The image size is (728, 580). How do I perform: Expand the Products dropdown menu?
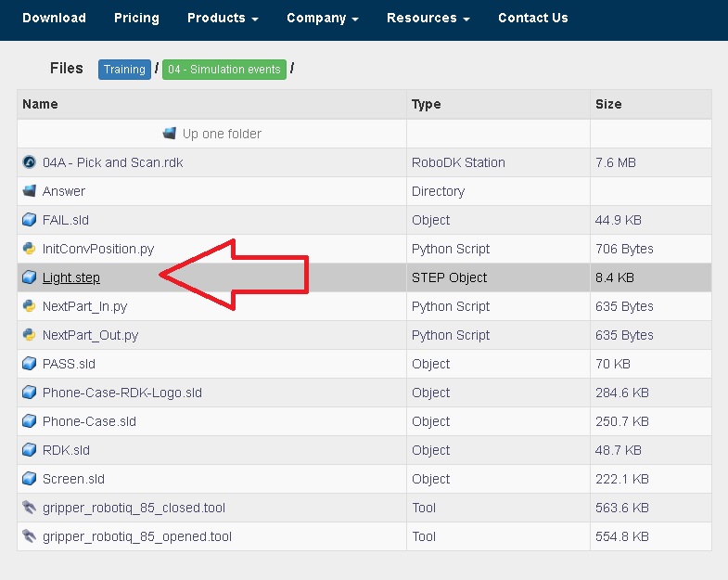pos(223,18)
